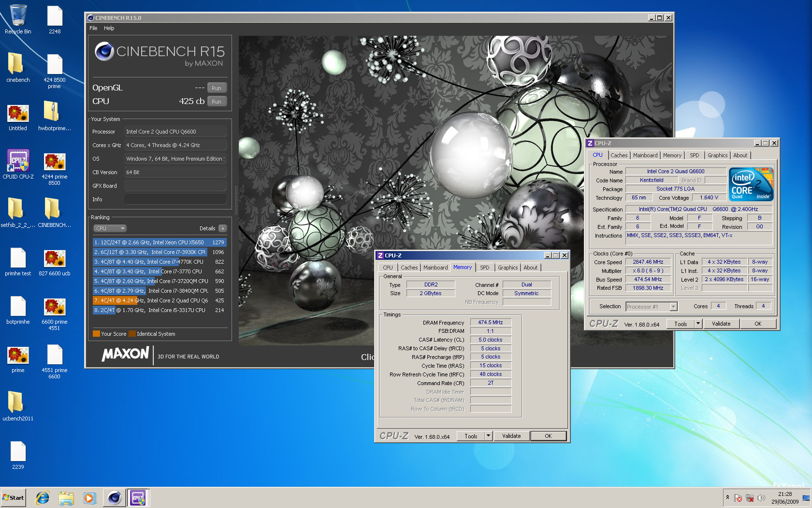Image resolution: width=812 pixels, height=508 pixels.
Task: Open the ucbench2011 folder icon
Action: coord(18,406)
